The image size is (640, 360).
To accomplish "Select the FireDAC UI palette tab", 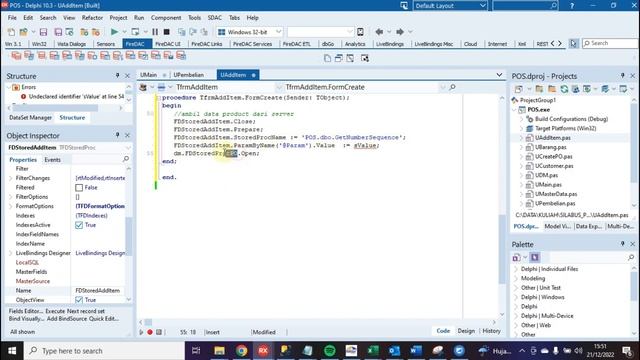I will [168, 44].
